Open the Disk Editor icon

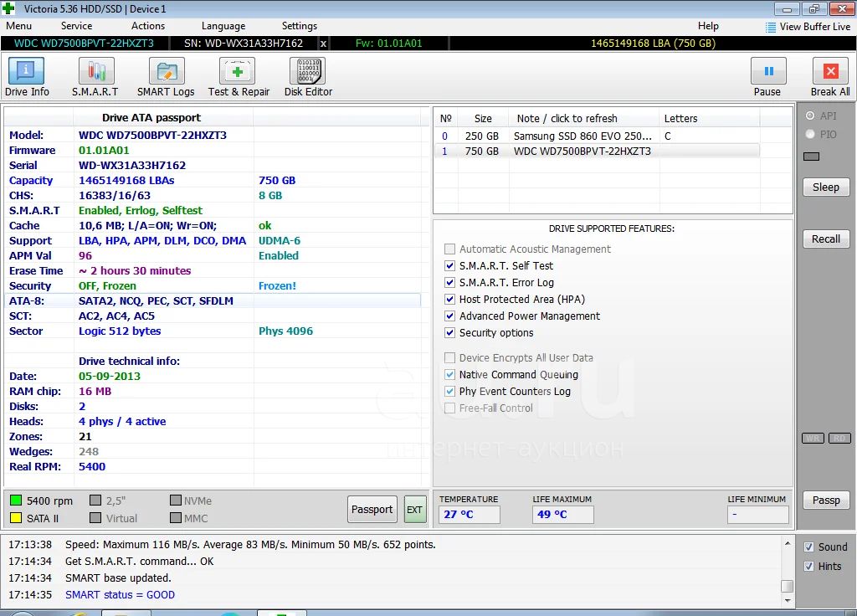pyautogui.click(x=308, y=71)
